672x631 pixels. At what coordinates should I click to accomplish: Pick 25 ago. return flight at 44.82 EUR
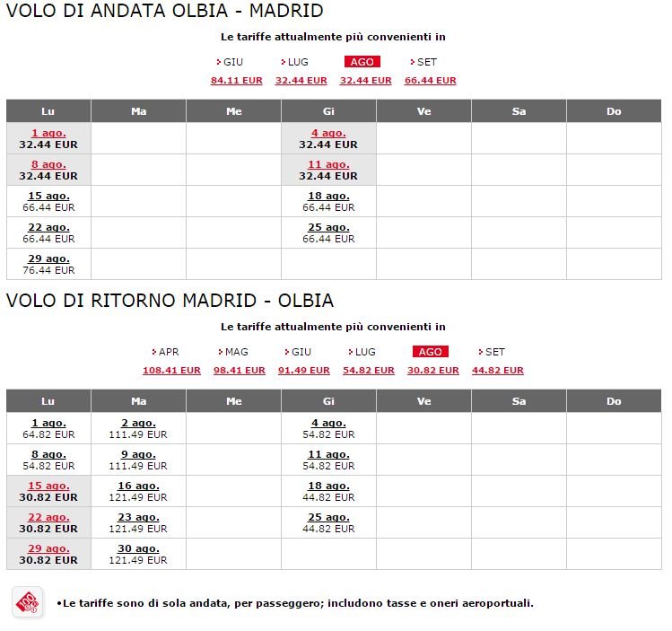coord(328,517)
